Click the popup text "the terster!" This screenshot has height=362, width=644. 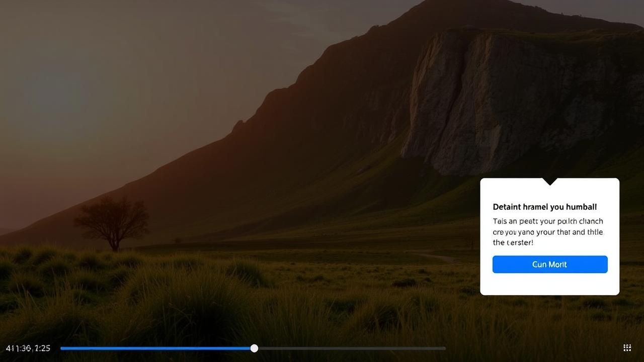513,243
